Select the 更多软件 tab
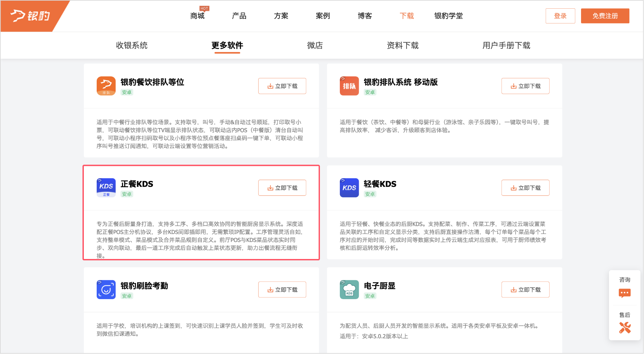Viewport: 644px width, 354px height. (227, 45)
